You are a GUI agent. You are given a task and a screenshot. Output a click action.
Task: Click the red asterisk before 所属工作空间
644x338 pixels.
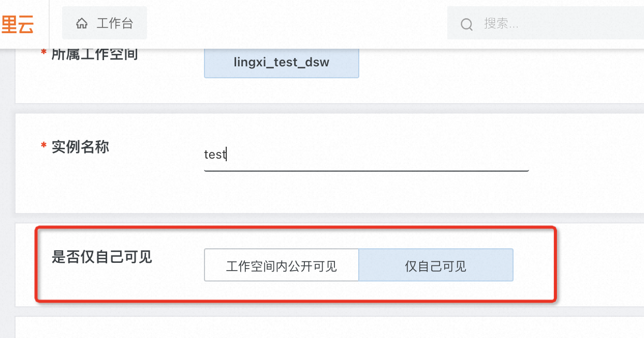pos(43,53)
